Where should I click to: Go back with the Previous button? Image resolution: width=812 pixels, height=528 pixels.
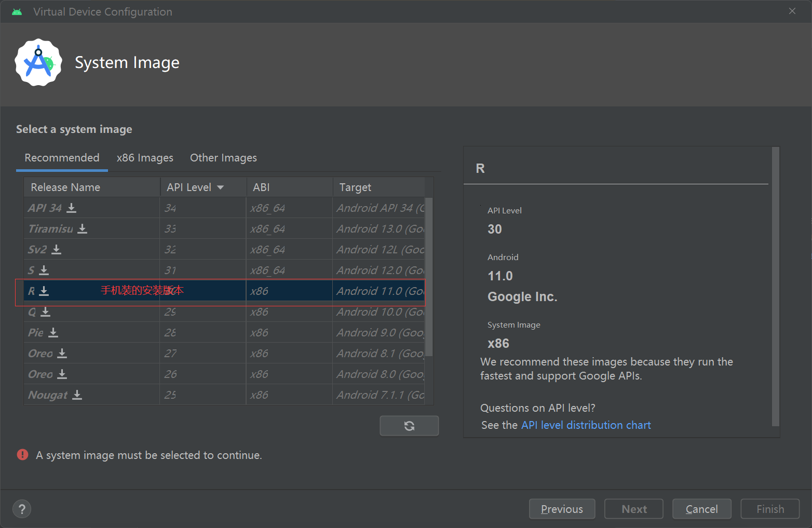[x=562, y=509]
